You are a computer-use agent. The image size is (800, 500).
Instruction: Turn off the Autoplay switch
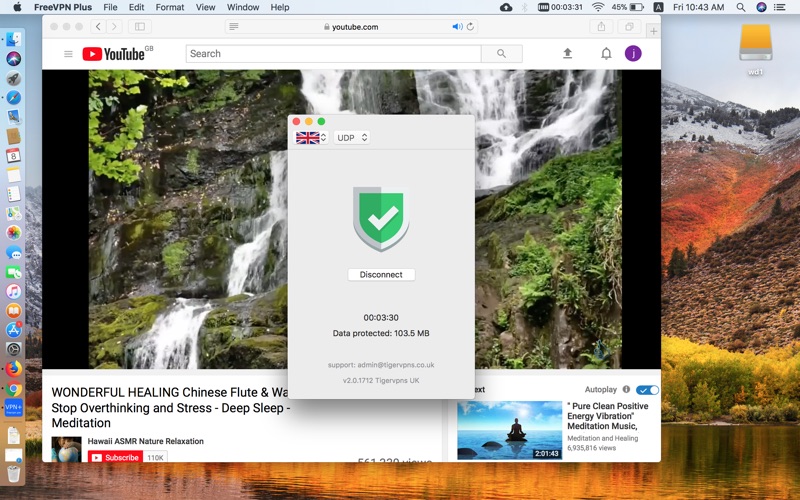click(x=647, y=390)
